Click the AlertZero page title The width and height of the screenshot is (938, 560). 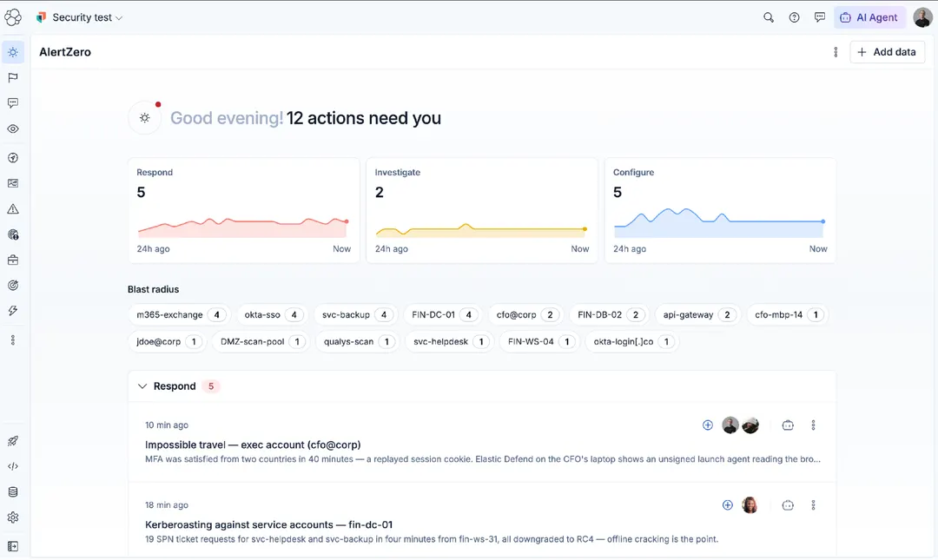click(x=65, y=52)
